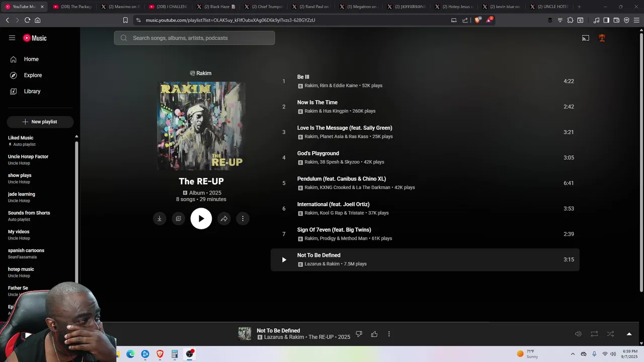Viewport: 644px width, 362px height.
Task: Create a New playlist
Action: pyautogui.click(x=40, y=122)
